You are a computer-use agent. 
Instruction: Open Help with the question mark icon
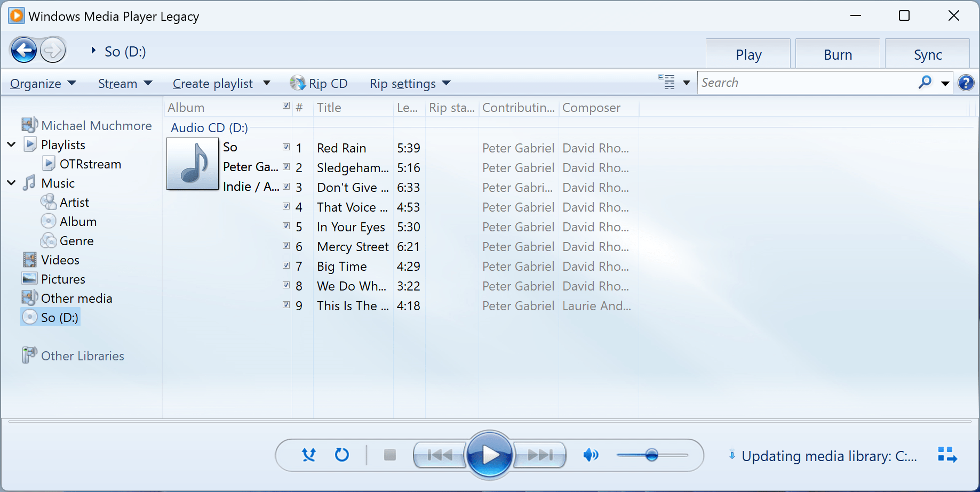966,83
